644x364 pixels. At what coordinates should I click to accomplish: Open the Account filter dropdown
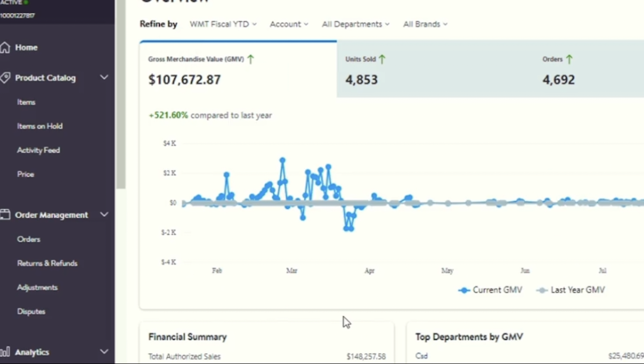pyautogui.click(x=289, y=24)
